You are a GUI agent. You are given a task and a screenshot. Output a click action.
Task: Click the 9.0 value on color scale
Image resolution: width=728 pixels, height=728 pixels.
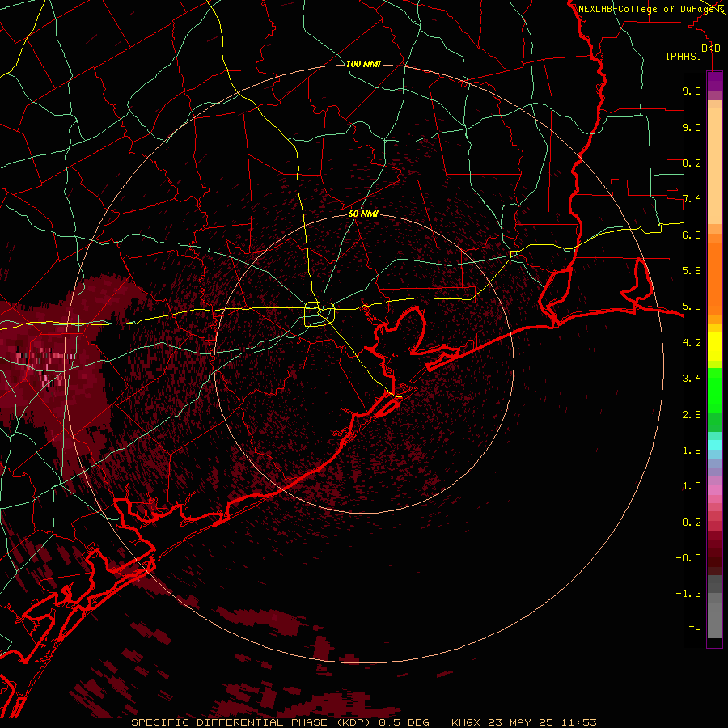click(x=692, y=127)
